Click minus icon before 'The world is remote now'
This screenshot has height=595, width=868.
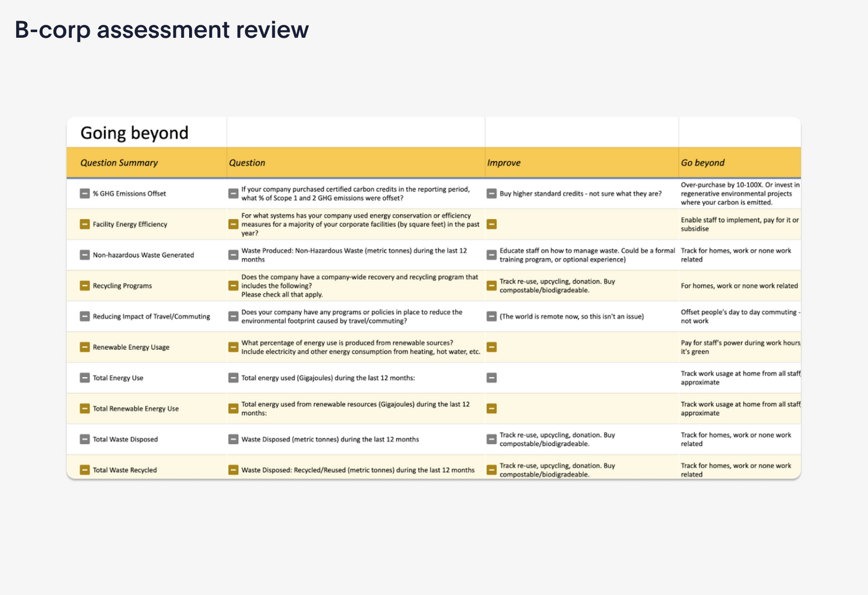[x=492, y=316]
